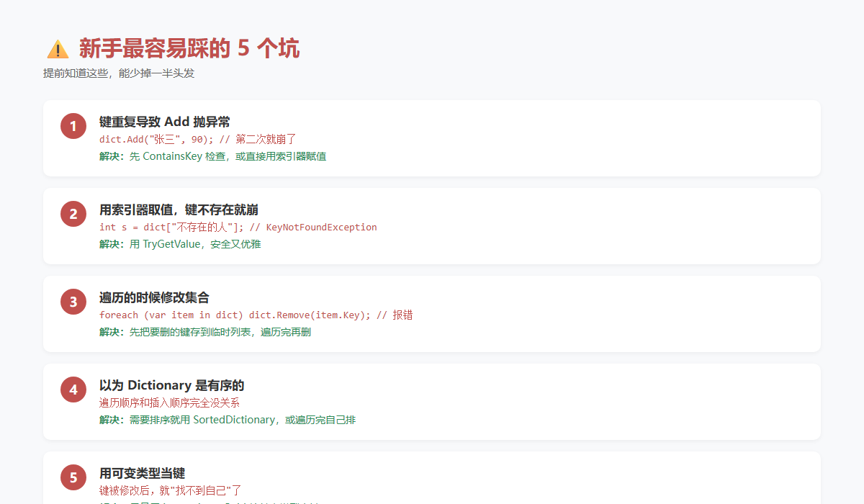Viewport: 864px width, 504px height.
Task: Click the text 键被修改后，就"找不到自己"了
Action: pyautogui.click(x=171, y=491)
